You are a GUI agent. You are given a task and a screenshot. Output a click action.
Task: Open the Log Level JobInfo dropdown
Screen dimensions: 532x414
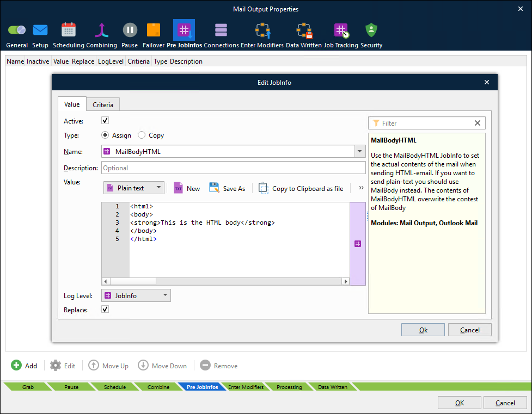tap(136, 295)
